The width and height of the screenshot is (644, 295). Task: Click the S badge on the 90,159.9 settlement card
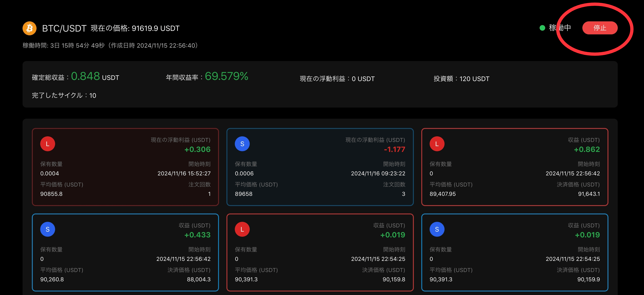[x=437, y=229]
